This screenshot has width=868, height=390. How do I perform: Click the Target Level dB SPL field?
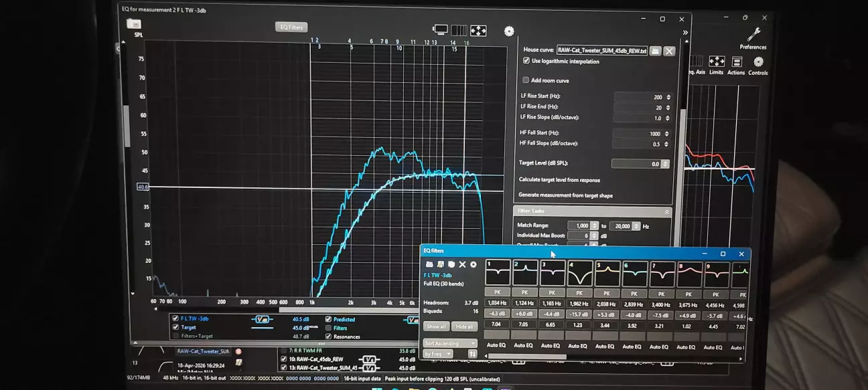(x=636, y=164)
